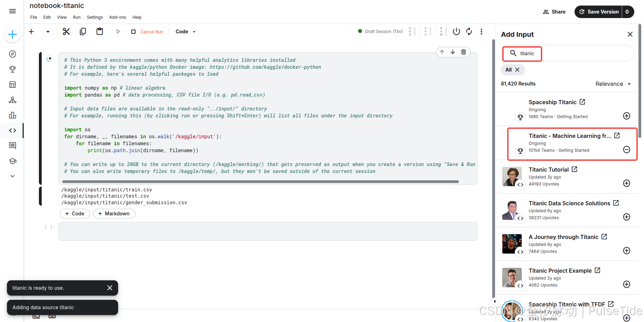Screen dimensions: 644x322
Task: Add a Markdown cell below
Action: pyautogui.click(x=114, y=214)
